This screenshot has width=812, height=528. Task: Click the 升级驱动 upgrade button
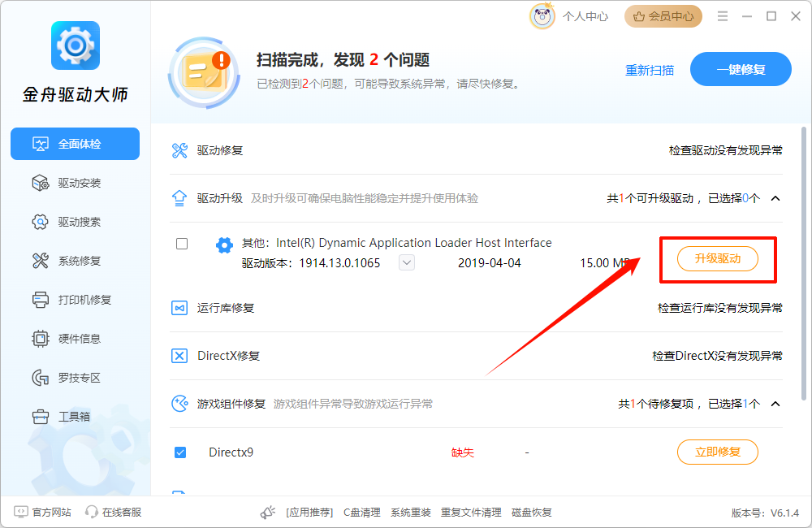[718, 258]
